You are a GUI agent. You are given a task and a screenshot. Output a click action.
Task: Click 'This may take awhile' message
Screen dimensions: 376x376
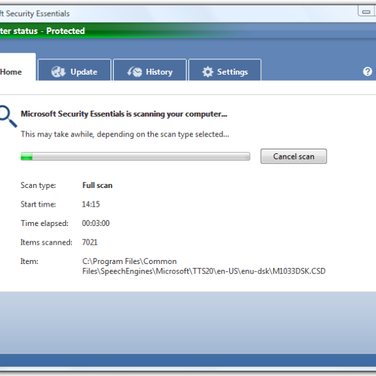pyautogui.click(x=125, y=134)
